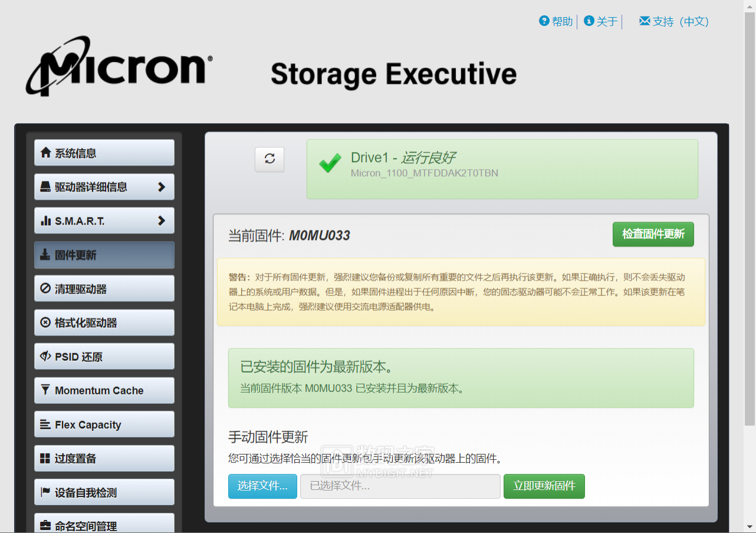The width and height of the screenshot is (756, 533).
Task: Expand the 驱动器详细信息 chevron arrow
Action: point(162,187)
